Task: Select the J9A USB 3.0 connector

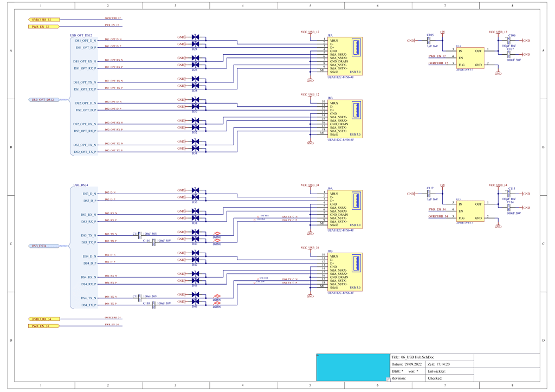Action: click(x=345, y=209)
